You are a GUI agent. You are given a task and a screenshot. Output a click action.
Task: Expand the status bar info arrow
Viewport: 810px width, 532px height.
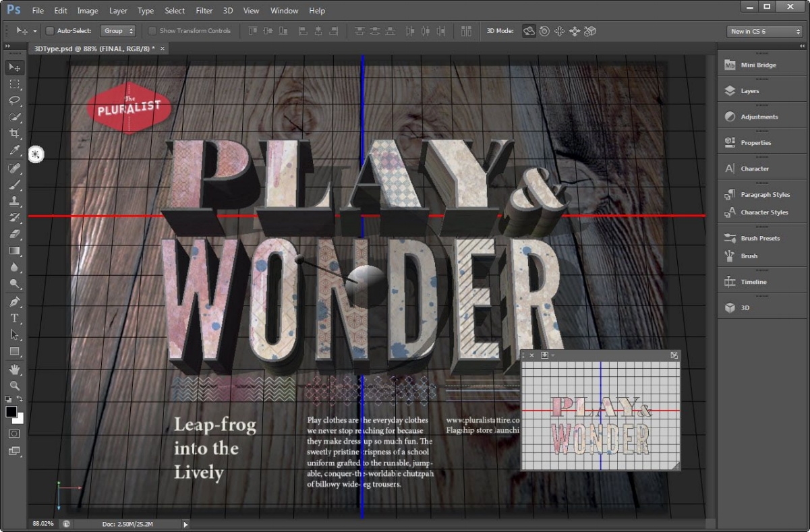[185, 524]
